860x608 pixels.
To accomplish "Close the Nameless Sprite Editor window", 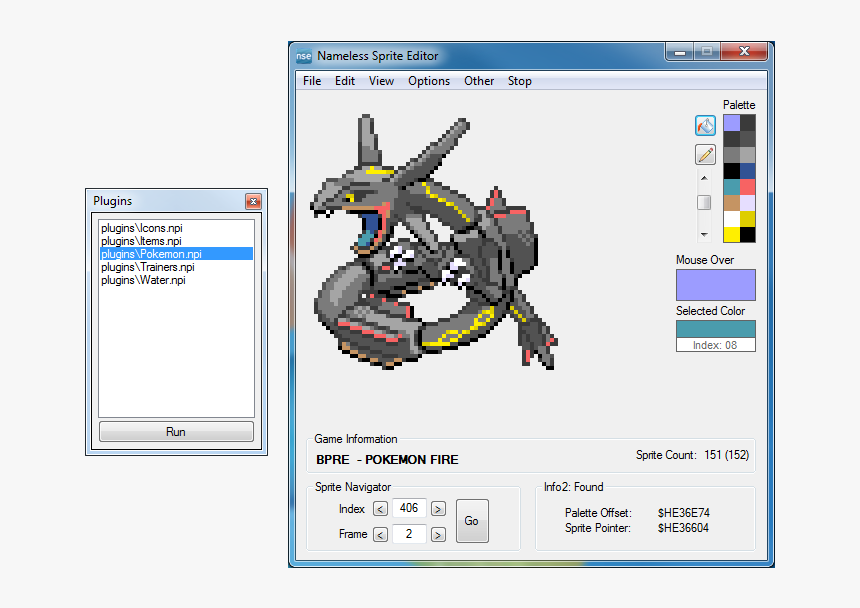I will pos(744,52).
